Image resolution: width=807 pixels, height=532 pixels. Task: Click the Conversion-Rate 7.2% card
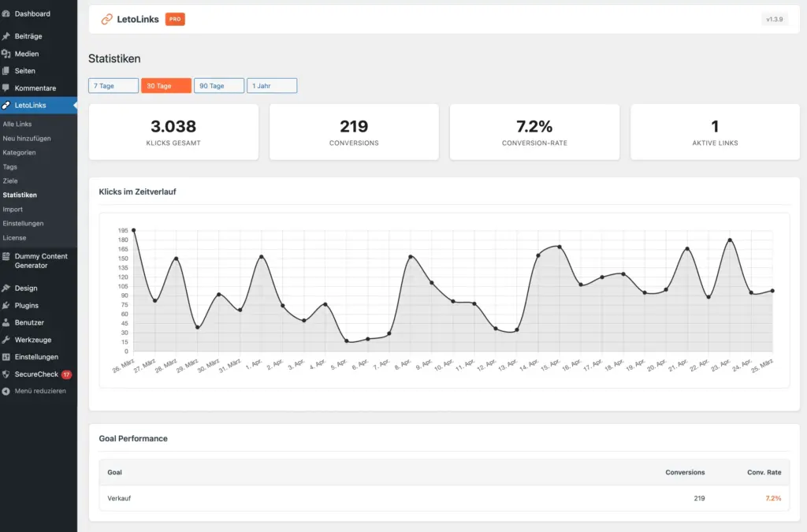[x=535, y=132]
